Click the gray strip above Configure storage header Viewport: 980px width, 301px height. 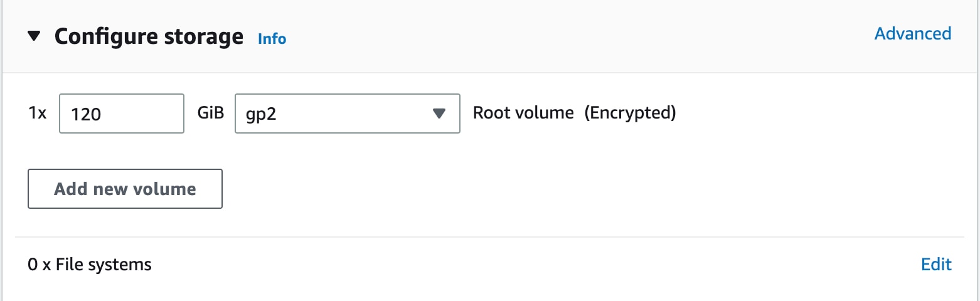[489, 4]
